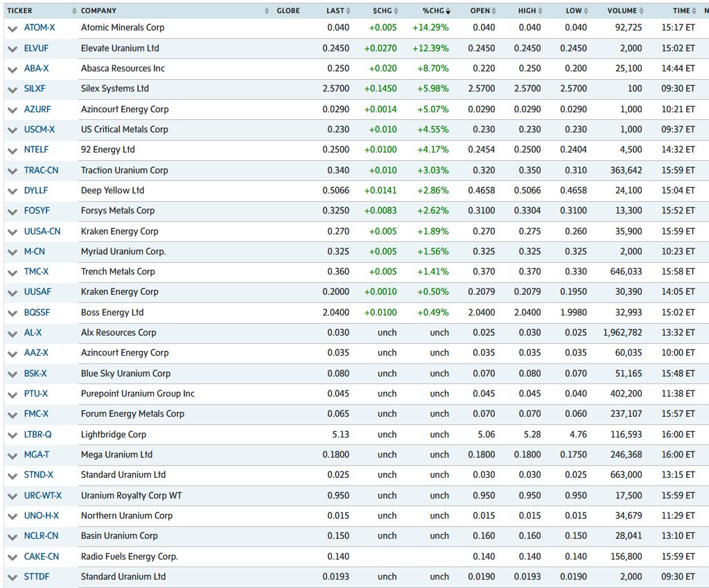The width and height of the screenshot is (709, 588).
Task: Expand the USCM-X row chevron
Action: [12, 130]
